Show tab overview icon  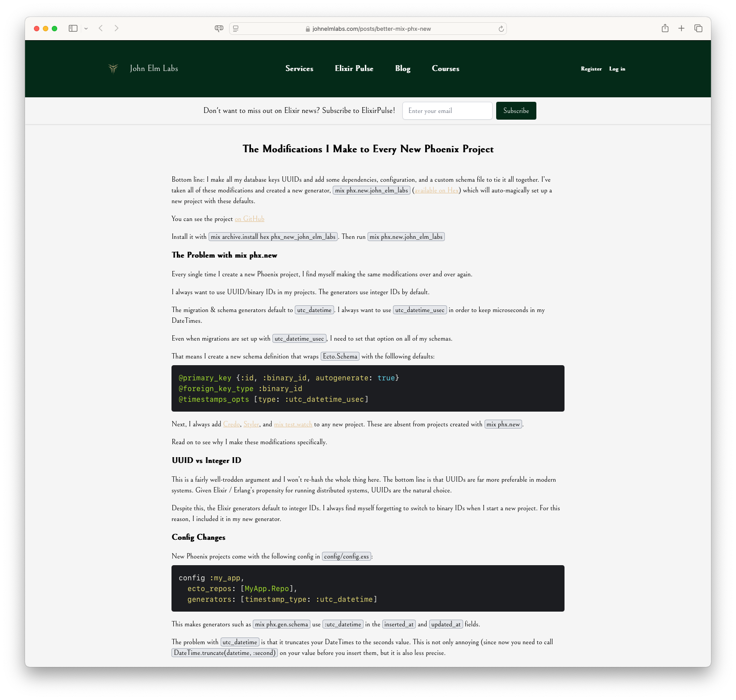[698, 29]
